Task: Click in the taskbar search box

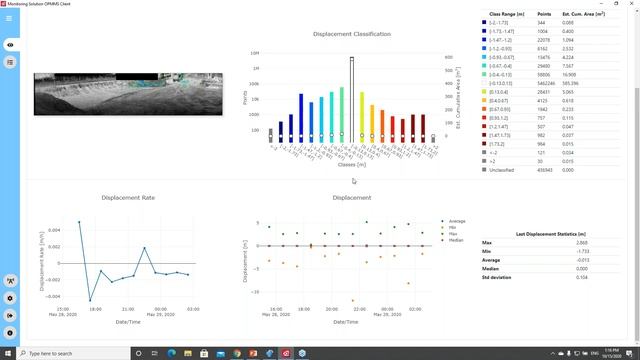Action: coord(73,353)
